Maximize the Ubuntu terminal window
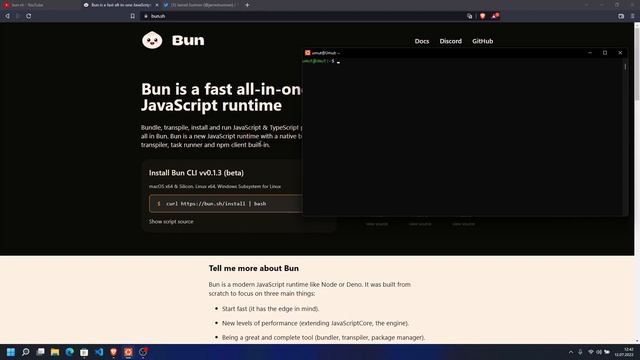This screenshot has width=640, height=360. (605, 53)
